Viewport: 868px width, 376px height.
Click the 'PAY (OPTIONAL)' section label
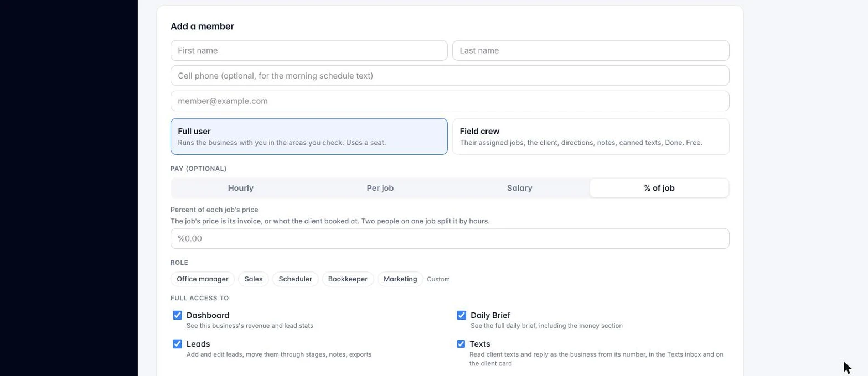(199, 169)
